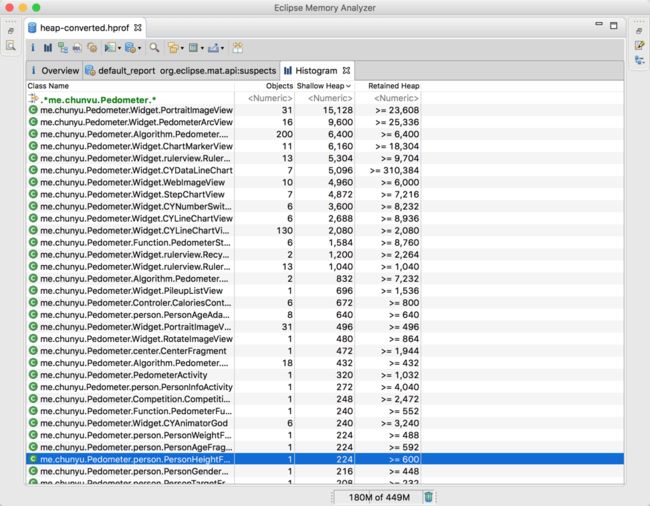Switch to the Overview tab
Screen dimensions: 650x506
coord(55,70)
